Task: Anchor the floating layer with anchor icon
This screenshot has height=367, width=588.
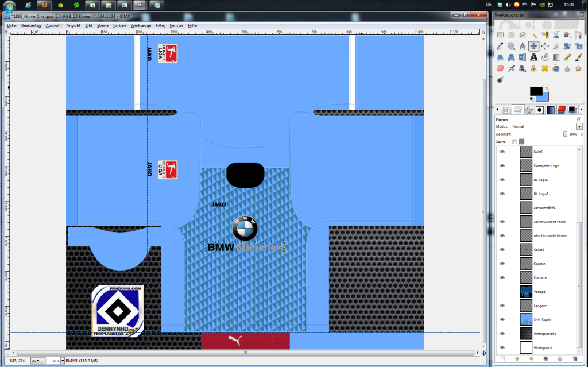Action: pyautogui.click(x=560, y=359)
